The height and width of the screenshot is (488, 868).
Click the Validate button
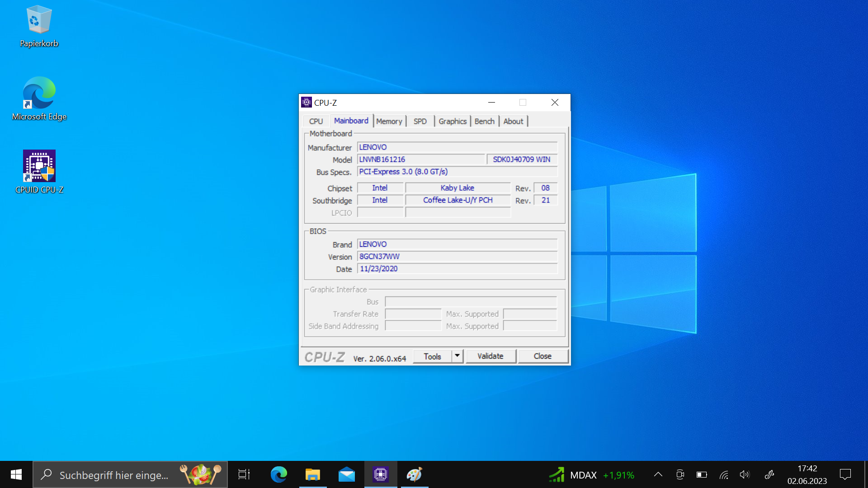pos(491,356)
